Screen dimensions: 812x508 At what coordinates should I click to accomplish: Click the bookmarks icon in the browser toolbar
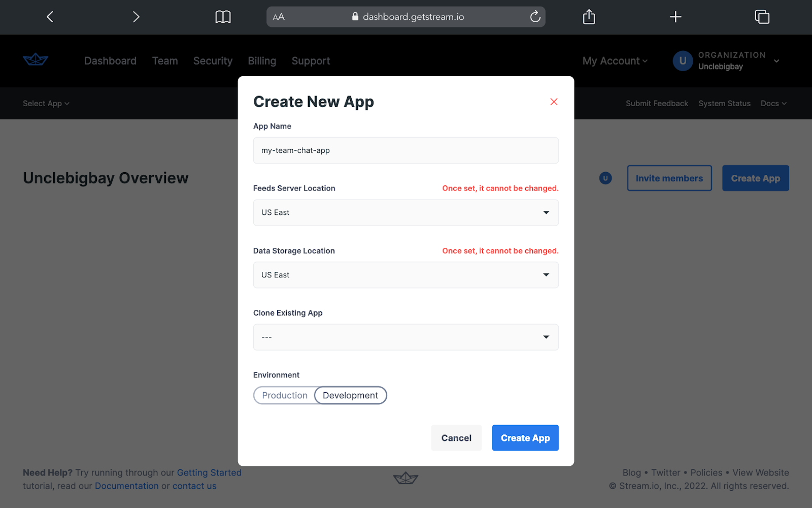223,16
